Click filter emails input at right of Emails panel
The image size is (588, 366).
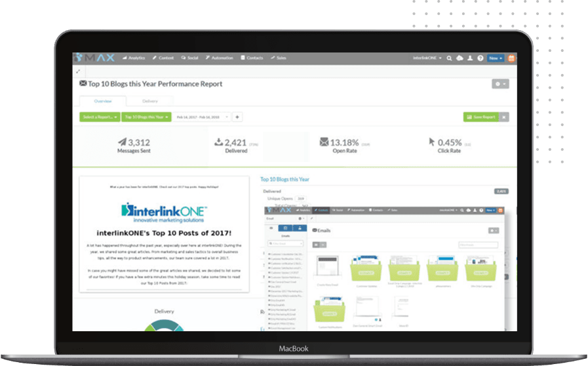click(478, 245)
